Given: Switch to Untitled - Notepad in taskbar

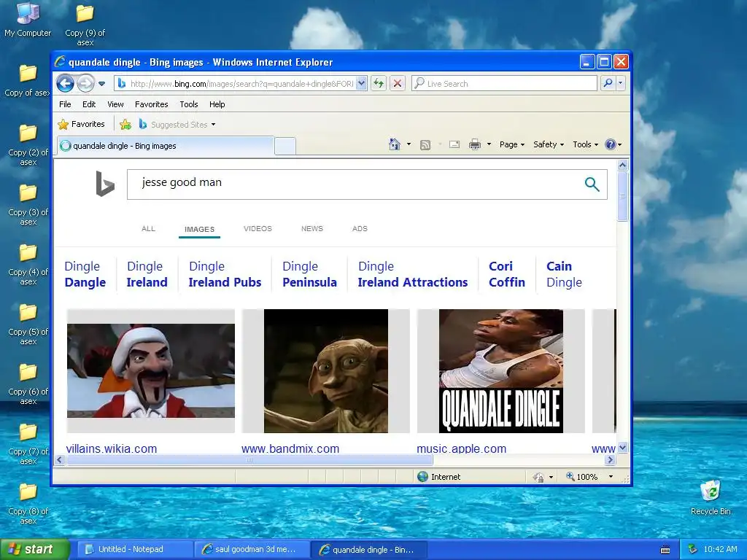Looking at the screenshot, I should click(x=134, y=550).
